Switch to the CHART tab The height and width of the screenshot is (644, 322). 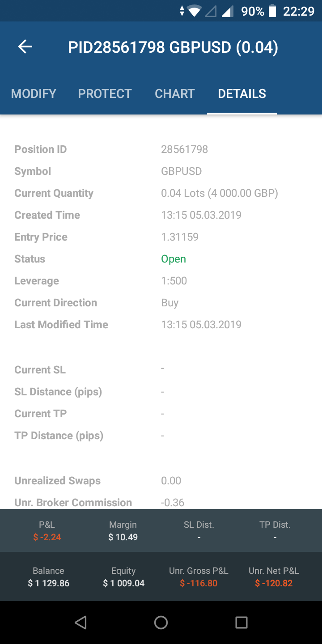point(174,94)
